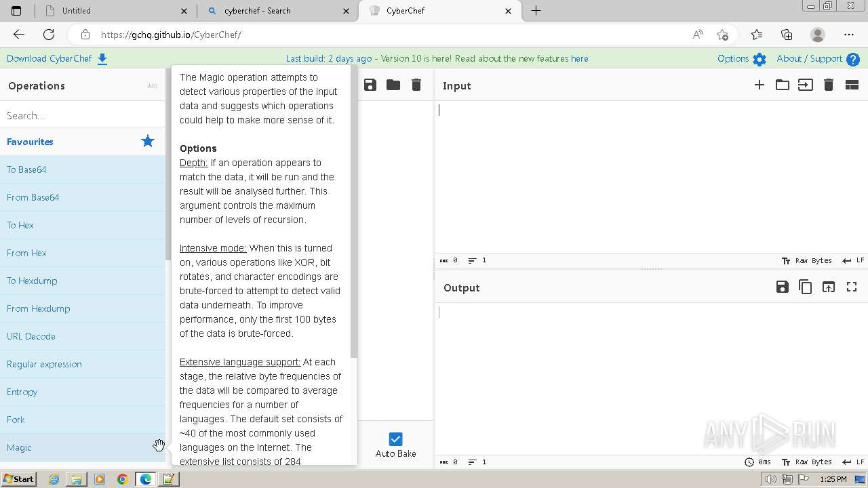Open browser profile avatar
This screenshot has width=868, height=488.
tap(818, 35)
